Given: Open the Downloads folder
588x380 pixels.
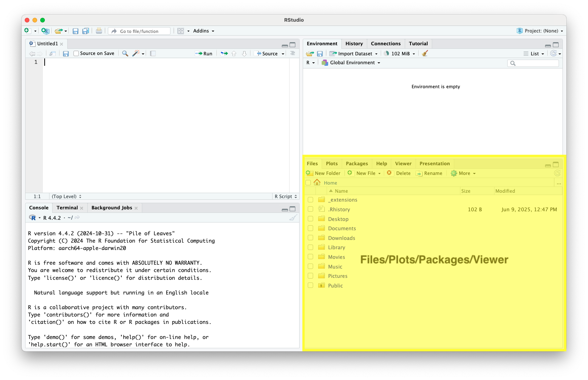Looking at the screenshot, I should [x=341, y=238].
